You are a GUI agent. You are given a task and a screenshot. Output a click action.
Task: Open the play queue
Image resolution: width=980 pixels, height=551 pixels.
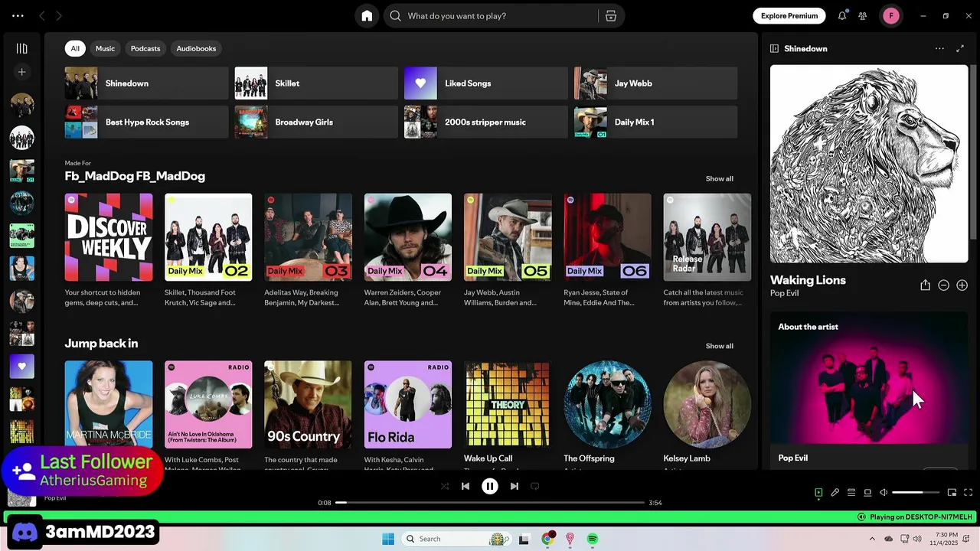pos(851,493)
